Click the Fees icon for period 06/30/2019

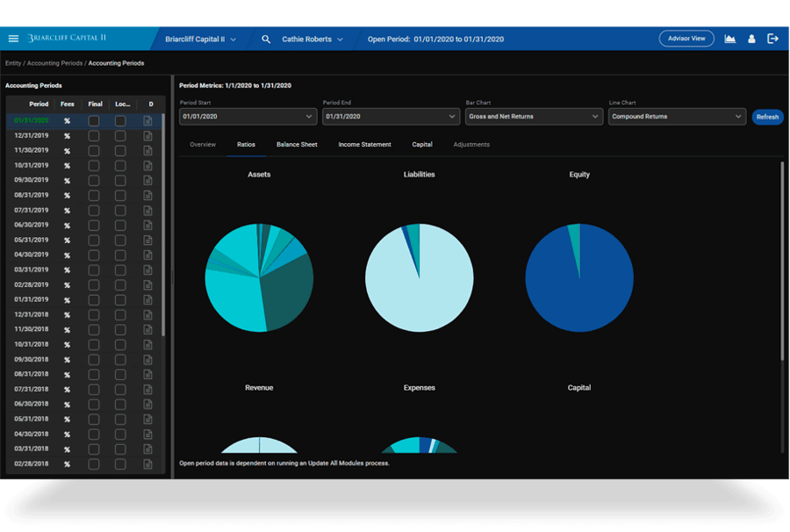pyautogui.click(x=66, y=224)
